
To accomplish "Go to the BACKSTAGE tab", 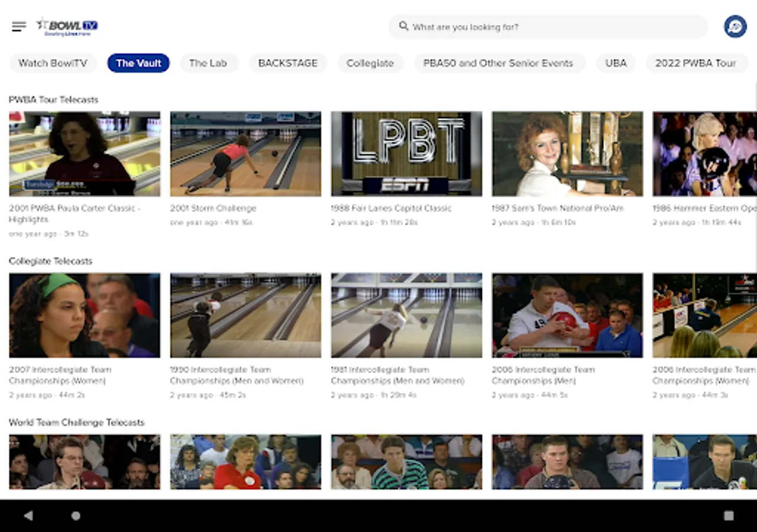I will (x=288, y=63).
